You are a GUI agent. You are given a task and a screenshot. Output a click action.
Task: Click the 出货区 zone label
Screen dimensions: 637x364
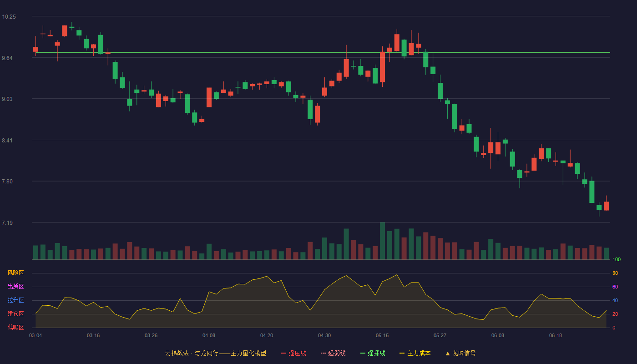(15, 287)
